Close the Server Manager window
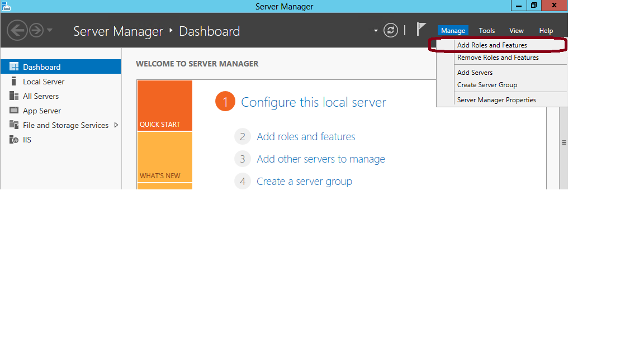Screen dimensions: 644x362 click(x=554, y=6)
